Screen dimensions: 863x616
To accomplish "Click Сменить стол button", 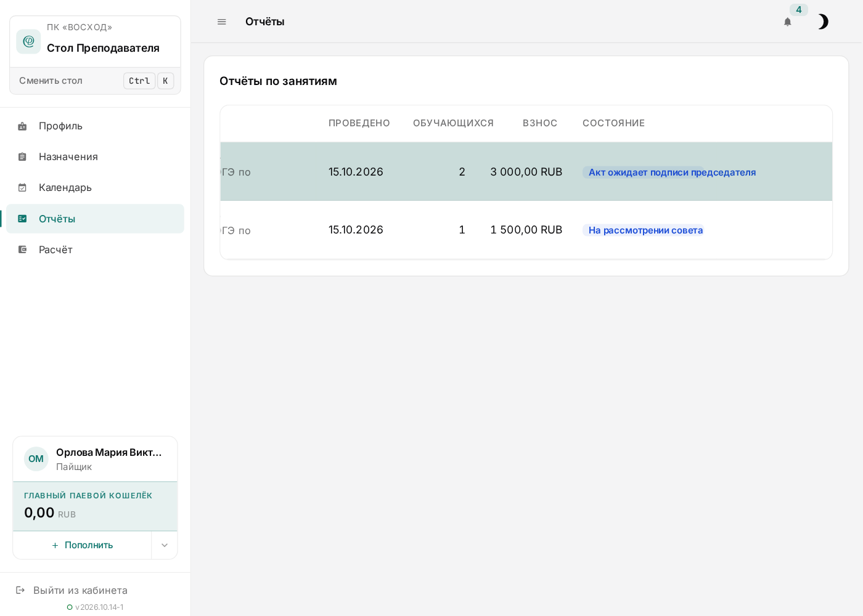I will coord(95,81).
